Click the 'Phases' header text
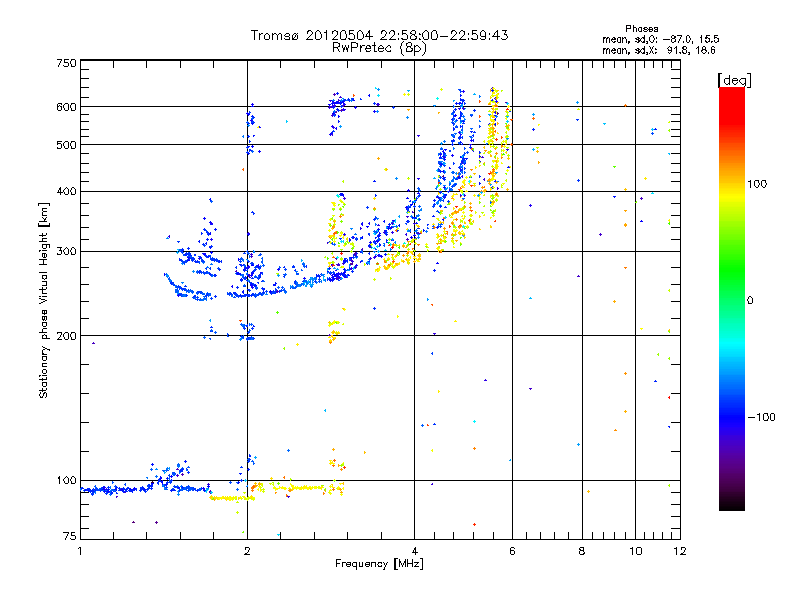Image resolution: width=800 pixels, height=600 pixels. point(641,29)
